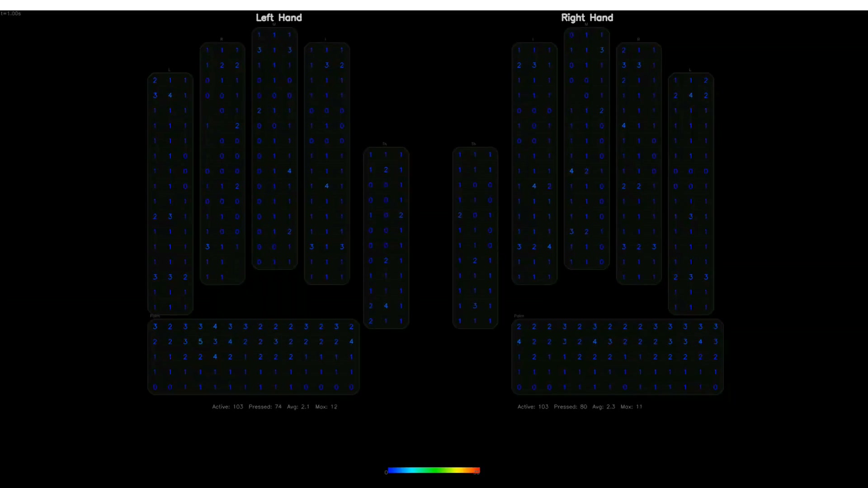Image resolution: width=868 pixels, height=488 pixels.
Task: Select the left hand thumb sensor column
Action: 386,238
